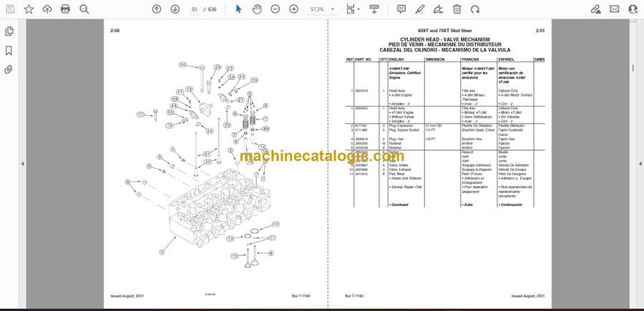Save the PDF file
Screen dimensions: 644x311
click(x=10, y=9)
